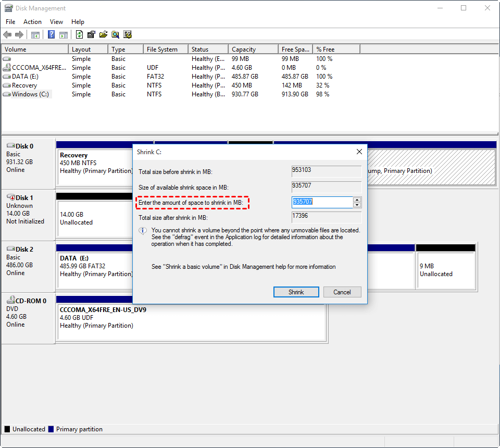The image size is (500, 448).
Task: Click the magnifier search toolbar icon
Action: pyautogui.click(x=115, y=35)
